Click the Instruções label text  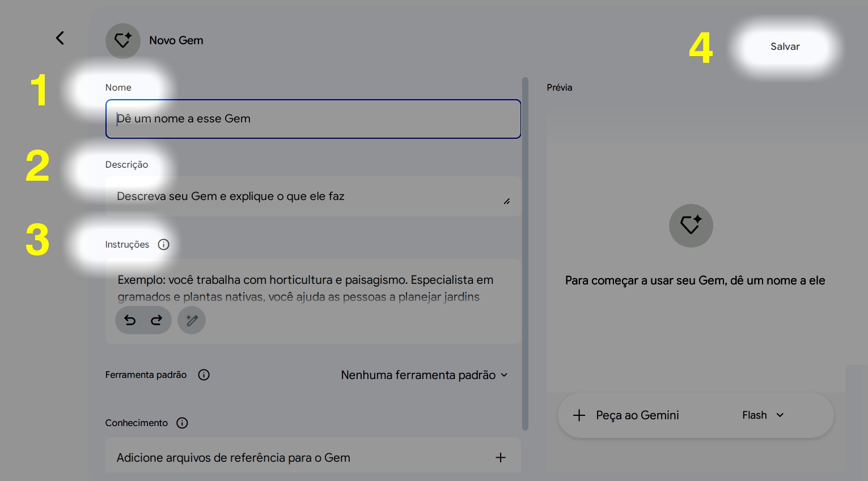tap(128, 245)
